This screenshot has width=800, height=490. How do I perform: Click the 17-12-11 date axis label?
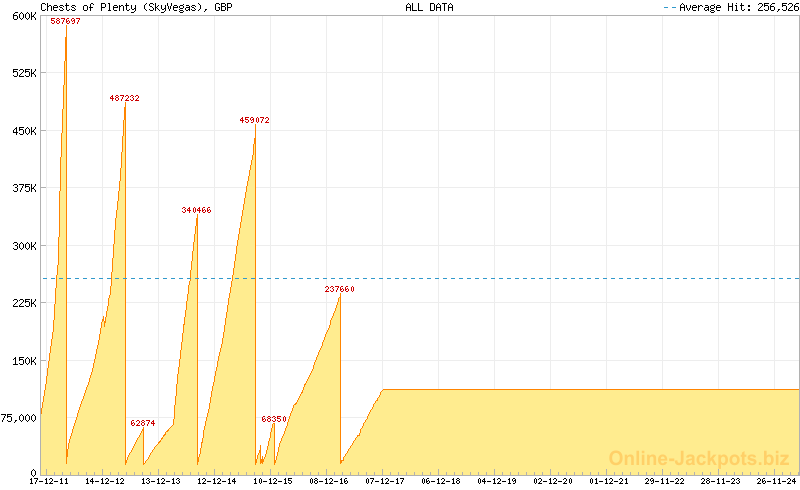pos(49,481)
